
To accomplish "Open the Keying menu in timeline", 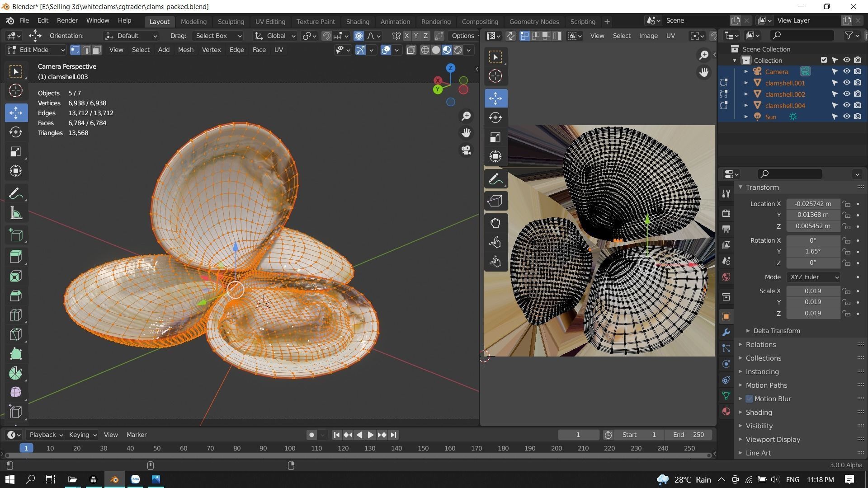I will click(x=83, y=435).
